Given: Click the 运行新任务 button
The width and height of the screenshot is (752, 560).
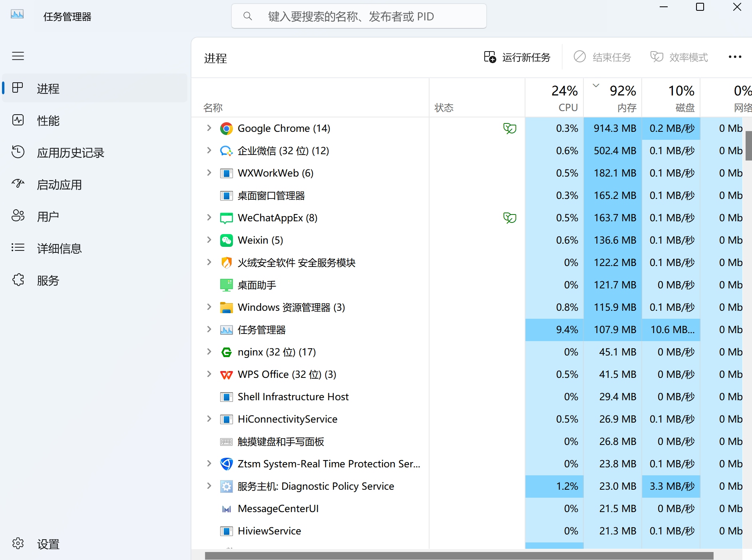Looking at the screenshot, I should [517, 58].
